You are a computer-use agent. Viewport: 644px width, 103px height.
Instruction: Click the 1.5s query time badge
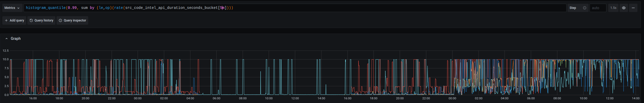(613, 8)
